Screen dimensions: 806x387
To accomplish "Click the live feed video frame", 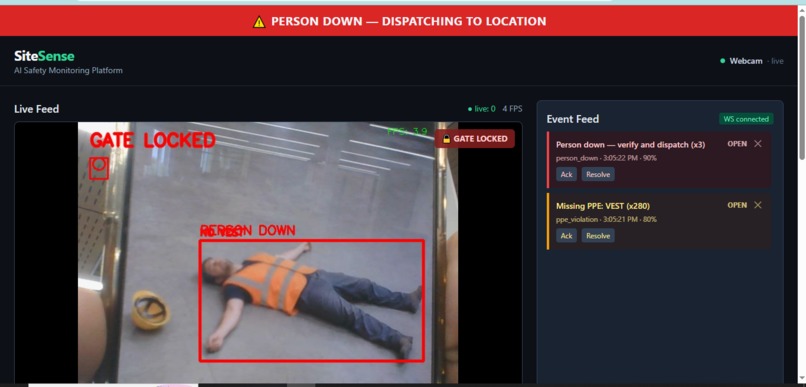I will click(x=268, y=252).
